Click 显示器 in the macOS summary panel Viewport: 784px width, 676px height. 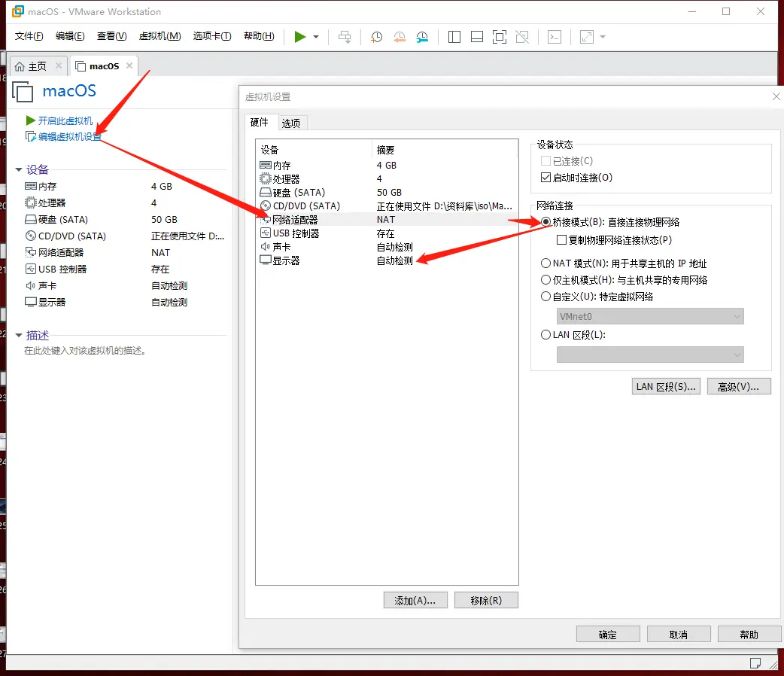45,302
